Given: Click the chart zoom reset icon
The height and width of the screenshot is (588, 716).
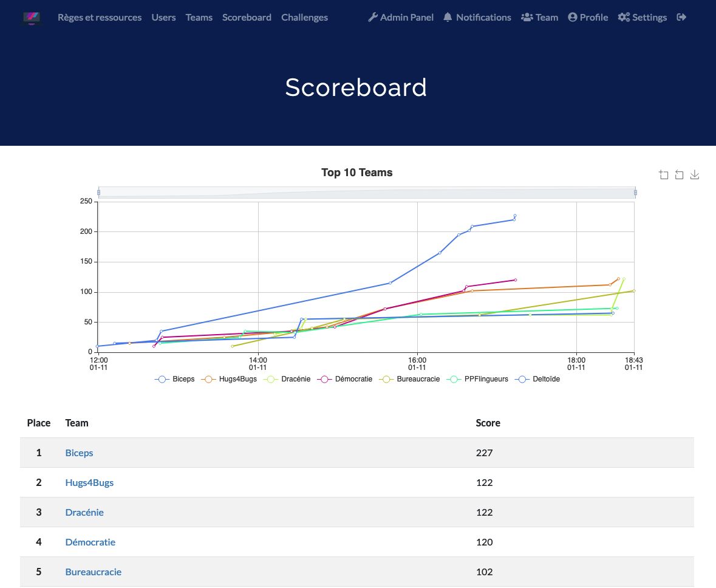Looking at the screenshot, I should [x=679, y=174].
